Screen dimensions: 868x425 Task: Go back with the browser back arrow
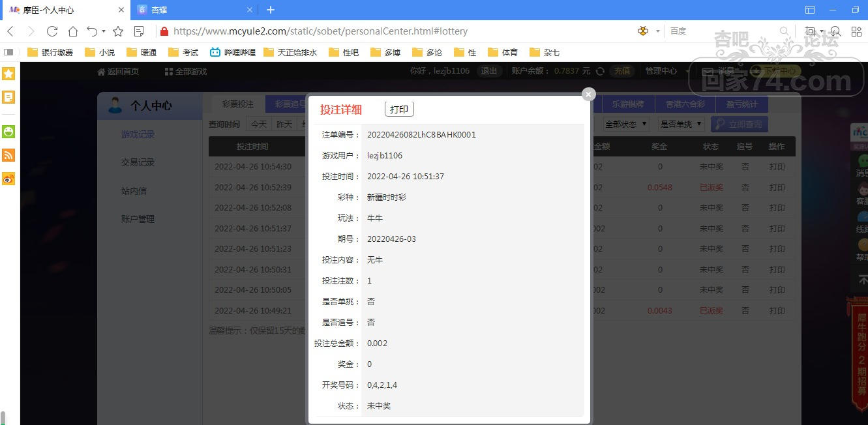coord(10,31)
